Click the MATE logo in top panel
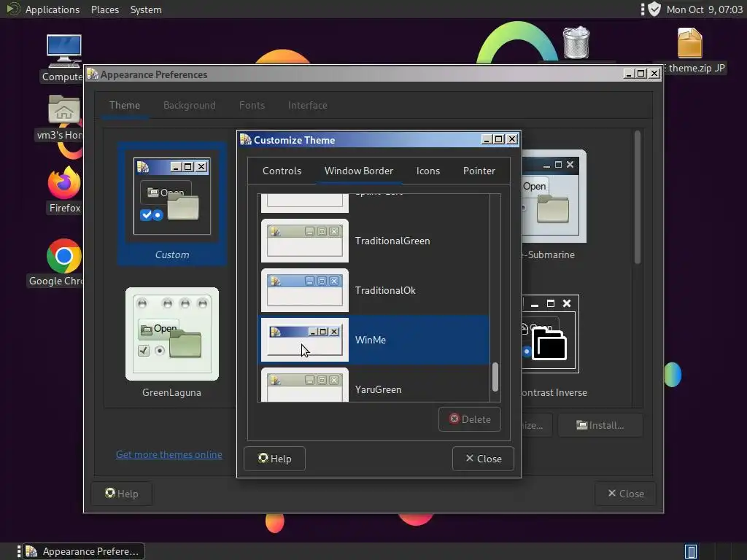 point(13,9)
